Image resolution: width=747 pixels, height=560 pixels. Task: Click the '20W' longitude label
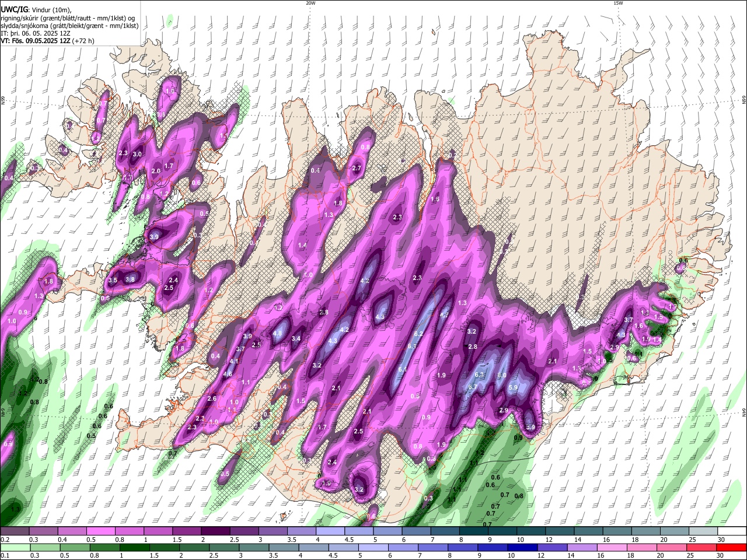311,3
